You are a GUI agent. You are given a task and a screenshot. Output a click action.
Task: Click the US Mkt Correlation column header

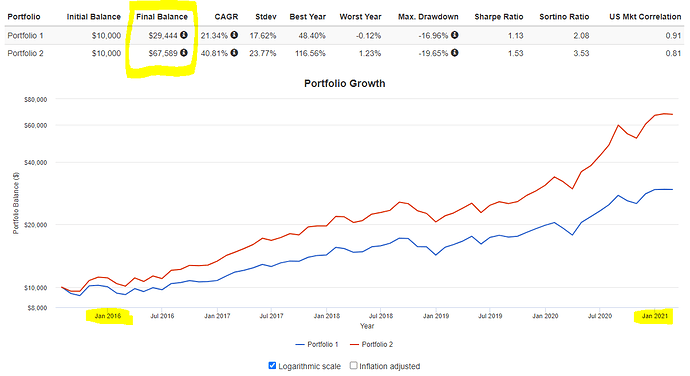[645, 17]
